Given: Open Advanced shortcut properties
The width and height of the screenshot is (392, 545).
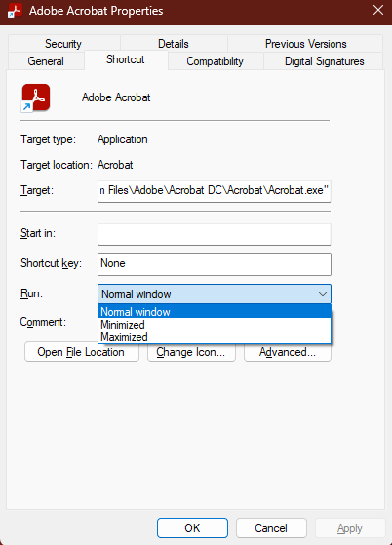Looking at the screenshot, I should click(x=288, y=352).
